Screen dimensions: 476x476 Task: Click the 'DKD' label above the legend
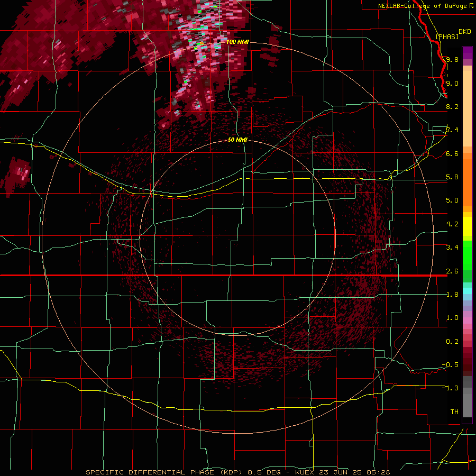464,31
